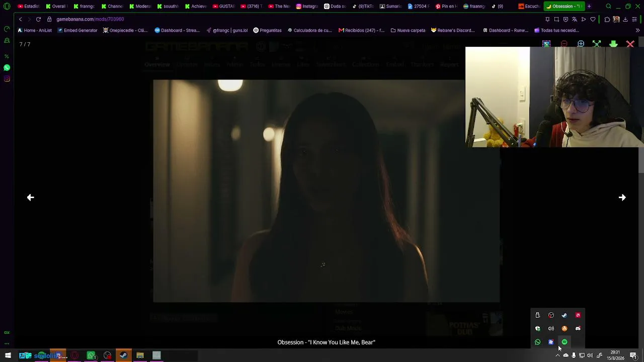Image resolution: width=644 pixels, height=362 pixels.
Task: Navigate back in browser history
Action: click(20, 19)
